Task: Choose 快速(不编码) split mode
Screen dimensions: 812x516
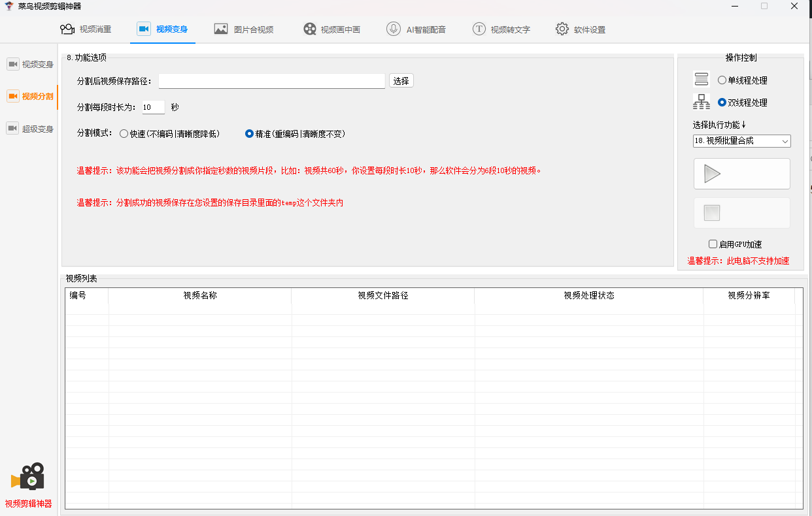Action: 124,134
